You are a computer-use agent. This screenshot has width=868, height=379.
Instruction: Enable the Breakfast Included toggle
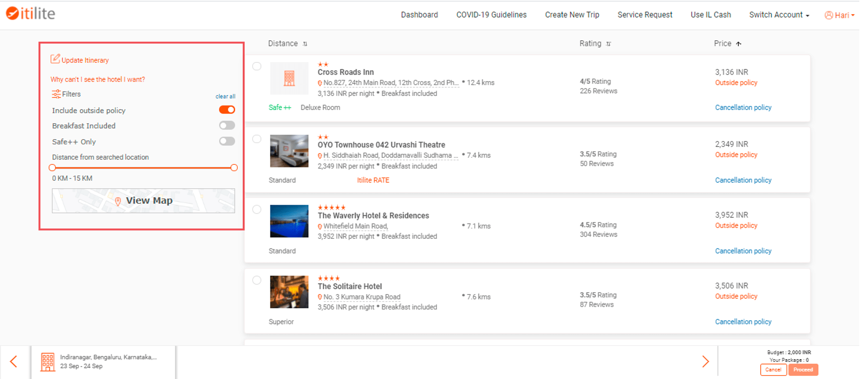click(x=227, y=125)
